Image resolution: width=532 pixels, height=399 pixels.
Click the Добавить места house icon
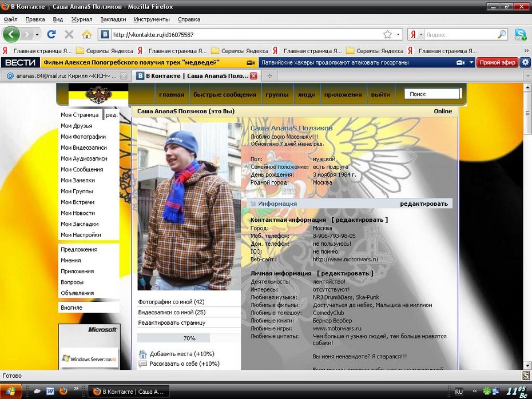(x=143, y=354)
